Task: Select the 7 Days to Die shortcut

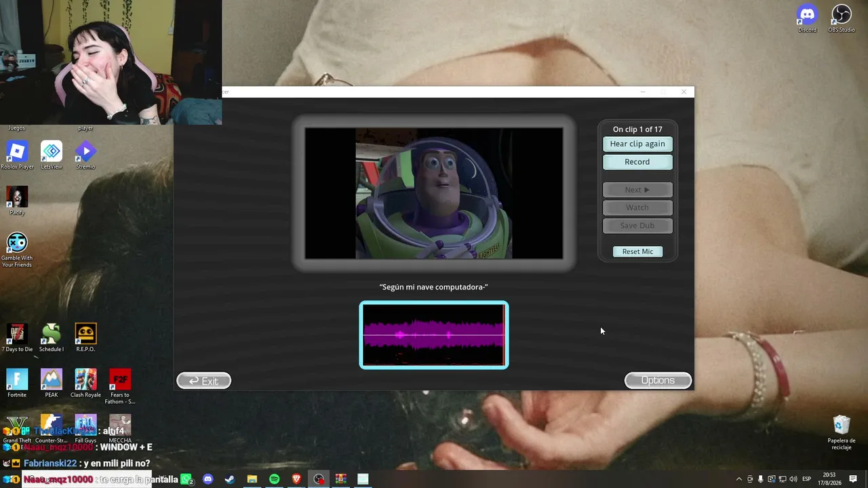Action: [17, 338]
